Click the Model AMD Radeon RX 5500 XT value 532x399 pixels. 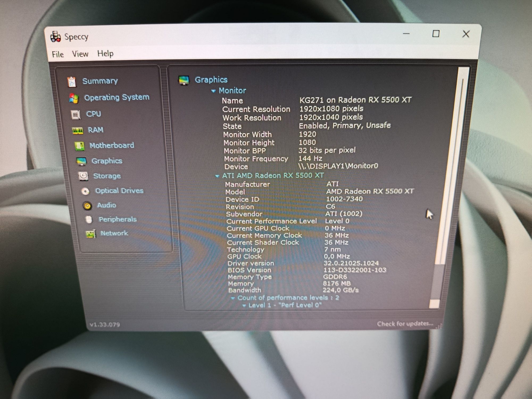pos(370,191)
